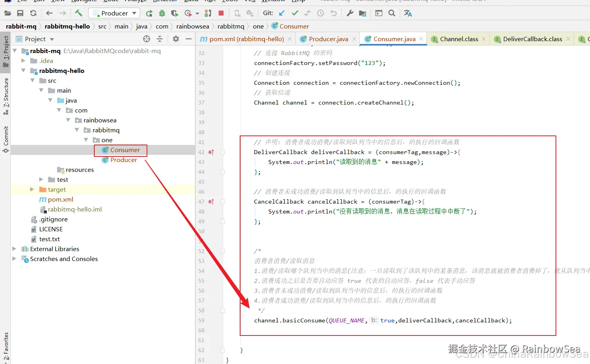Open the Favorites tool window tab
Viewport: 590px width, 364px height.
(6, 348)
